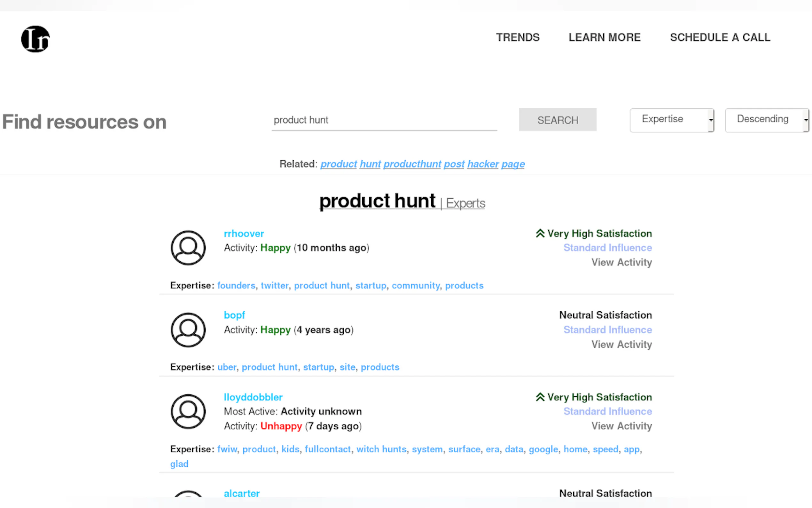
Task: Click lloyddobbler's profile avatar icon
Action: click(188, 411)
